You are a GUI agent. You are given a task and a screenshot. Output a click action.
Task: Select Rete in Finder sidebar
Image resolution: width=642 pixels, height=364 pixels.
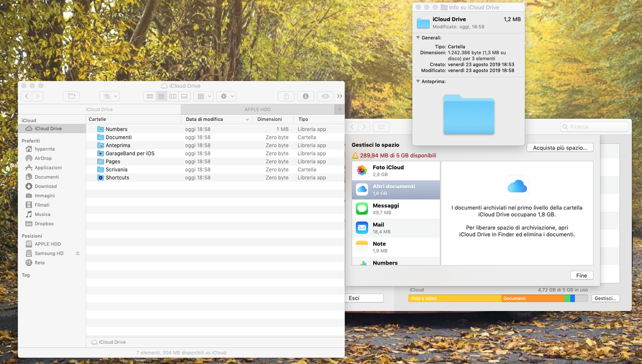coord(39,263)
